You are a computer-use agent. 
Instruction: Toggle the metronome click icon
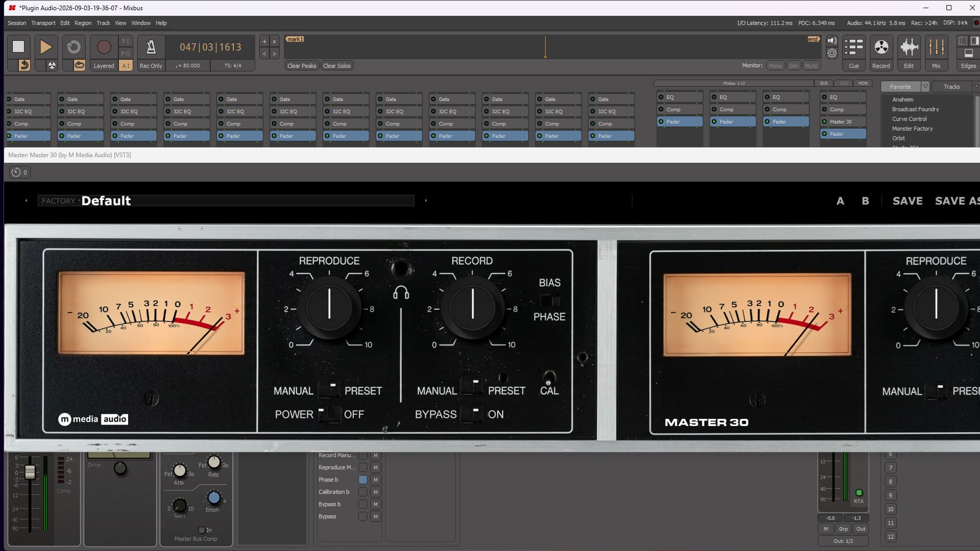(x=151, y=47)
